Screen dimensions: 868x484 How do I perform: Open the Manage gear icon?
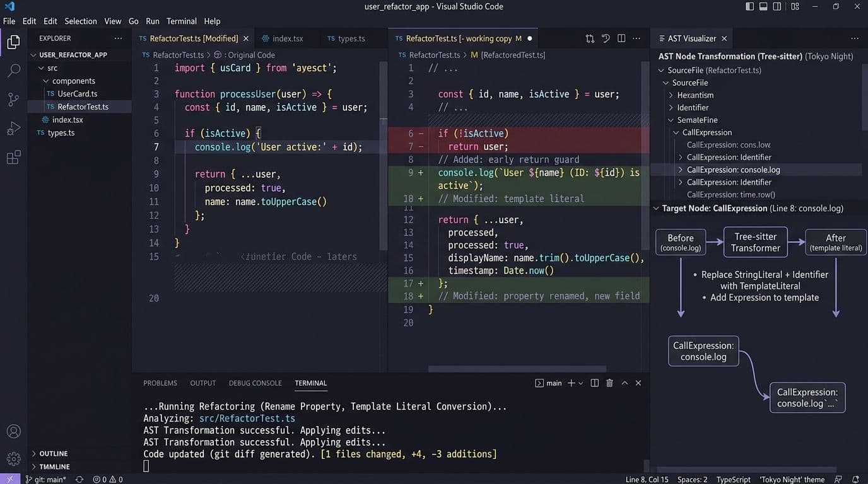point(13,459)
